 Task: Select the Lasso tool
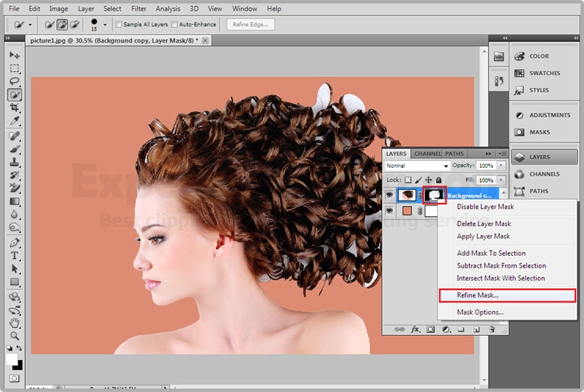coord(14,81)
